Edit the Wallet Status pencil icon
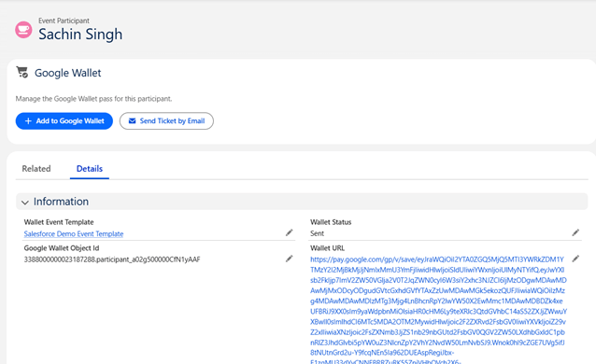 [x=575, y=232]
